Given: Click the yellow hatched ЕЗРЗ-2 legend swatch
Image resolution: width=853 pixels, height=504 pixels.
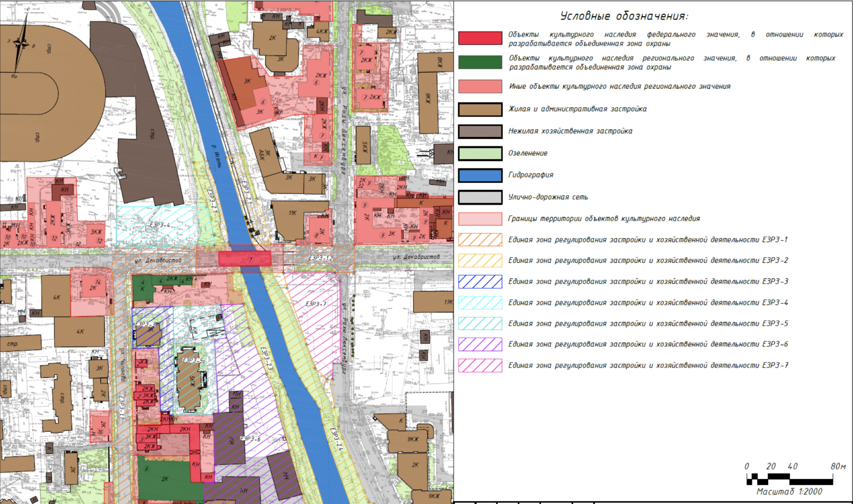Looking at the screenshot, I should pyautogui.click(x=480, y=260).
